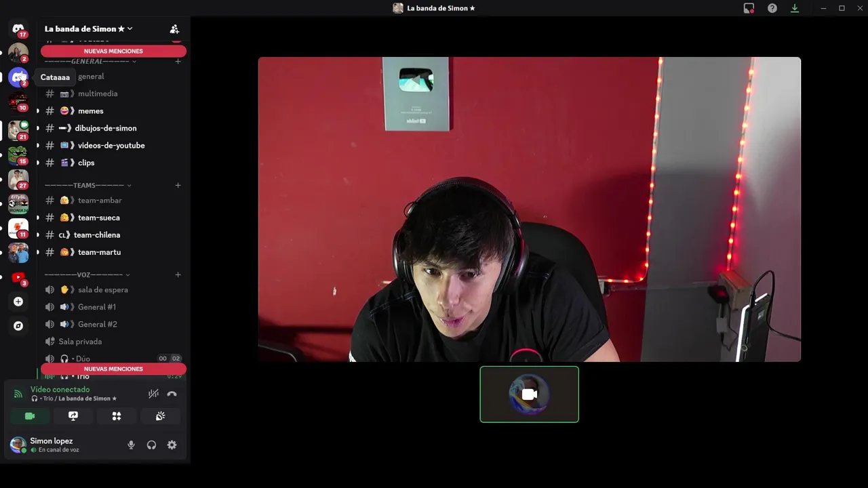Screen dimensions: 868x488
Task: Open the La banda de Simon server menu
Action: [x=88, y=29]
